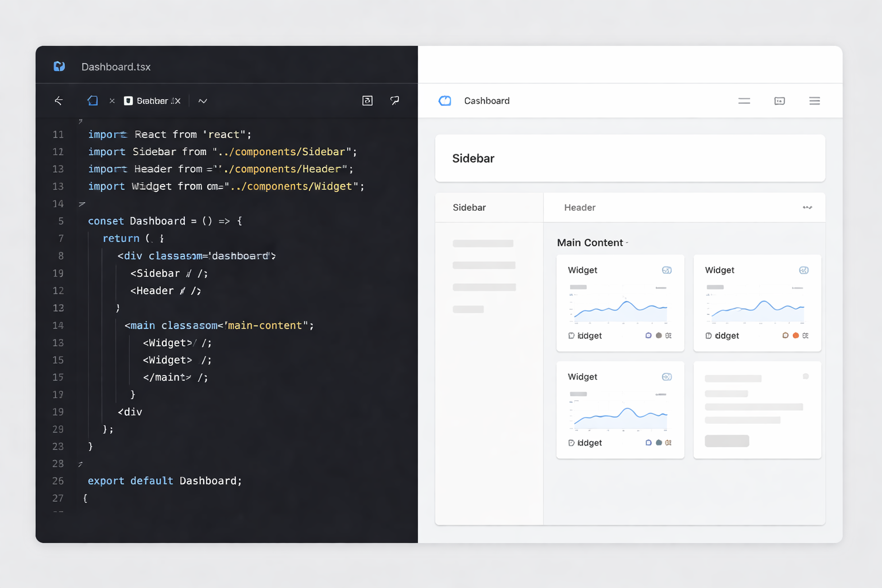
Task: Click the orange dot on top-right Widget card
Action: click(796, 336)
